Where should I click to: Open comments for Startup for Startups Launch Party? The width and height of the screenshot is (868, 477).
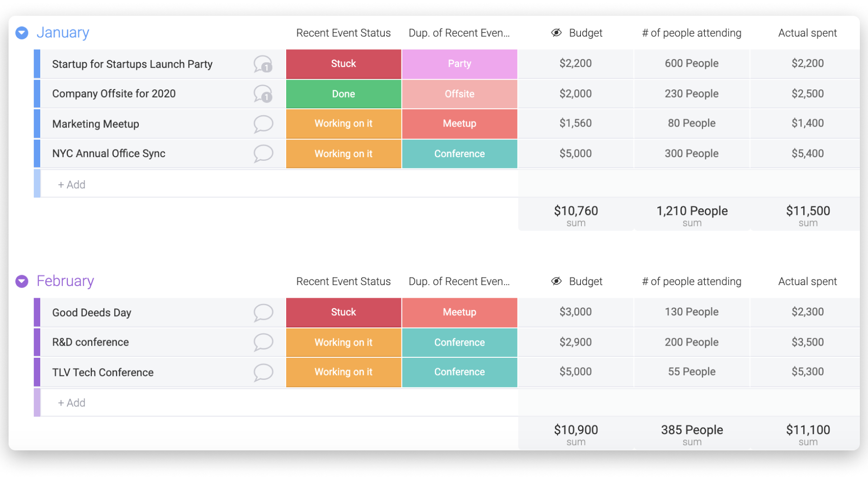(263, 64)
